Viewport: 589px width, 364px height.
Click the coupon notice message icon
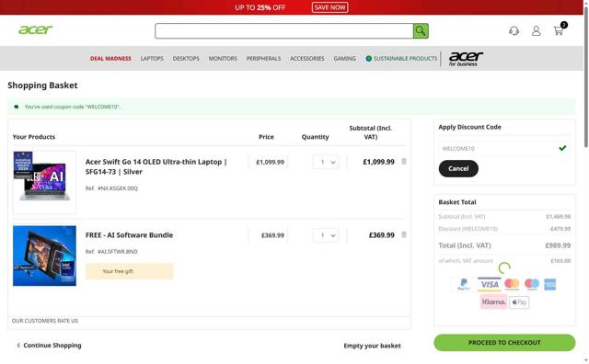(17, 107)
